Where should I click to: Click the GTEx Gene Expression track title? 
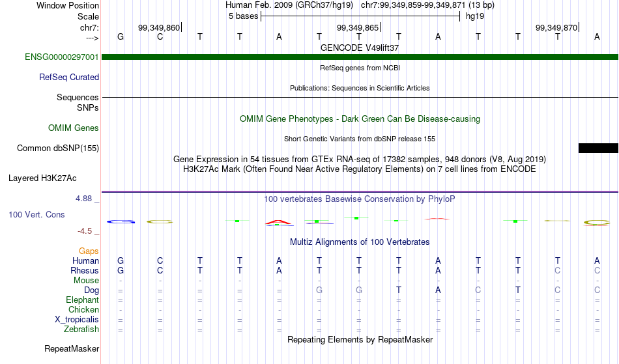[360, 160]
